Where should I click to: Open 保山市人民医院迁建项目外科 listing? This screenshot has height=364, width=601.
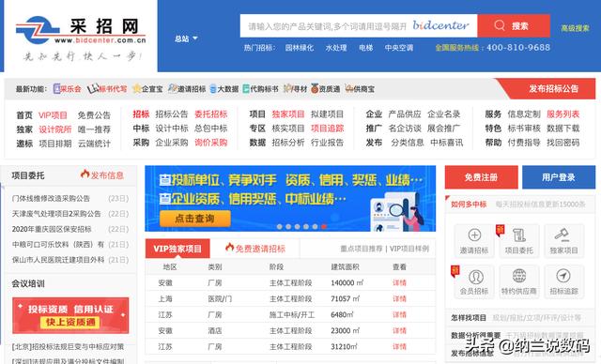coord(58,260)
